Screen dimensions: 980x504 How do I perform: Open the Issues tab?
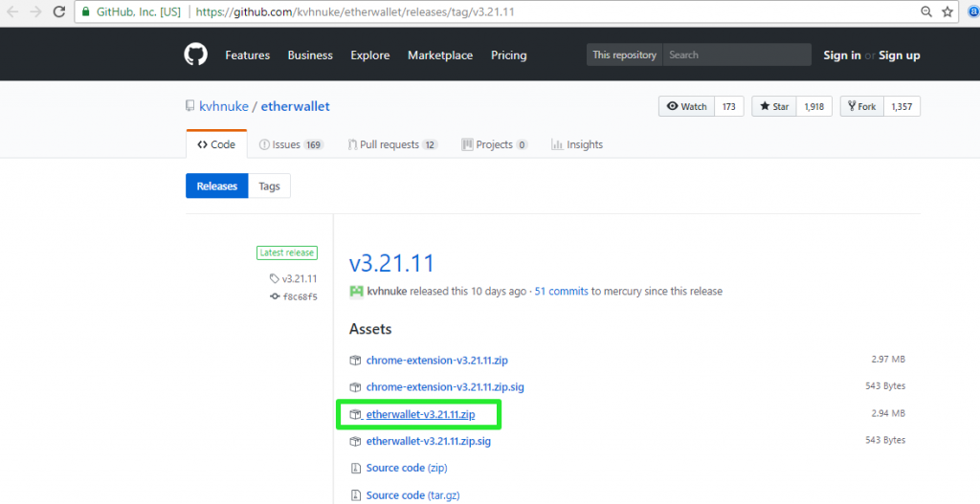tap(291, 144)
